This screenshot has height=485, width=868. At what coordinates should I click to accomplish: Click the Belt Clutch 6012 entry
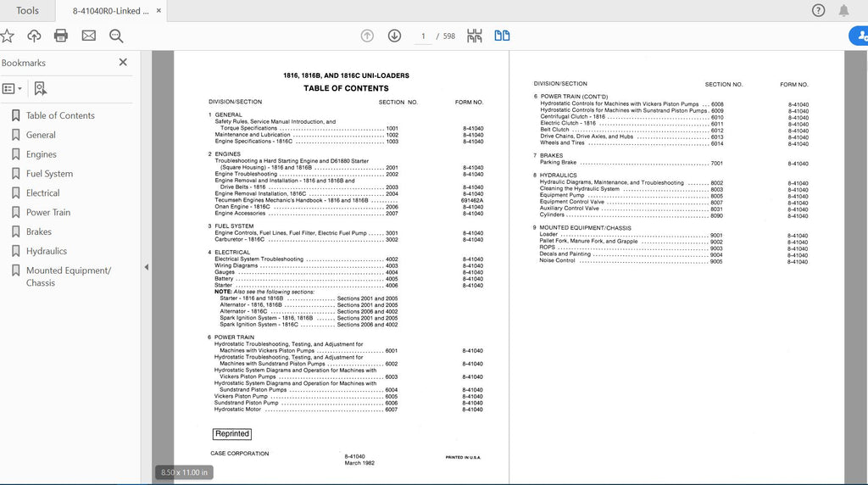(632, 130)
